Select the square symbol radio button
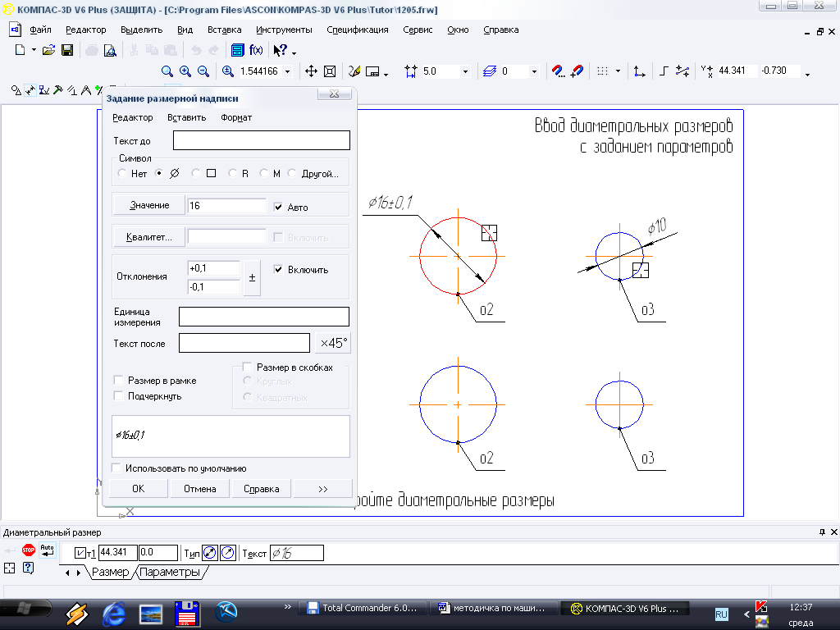This screenshot has width=840, height=630. pos(195,173)
